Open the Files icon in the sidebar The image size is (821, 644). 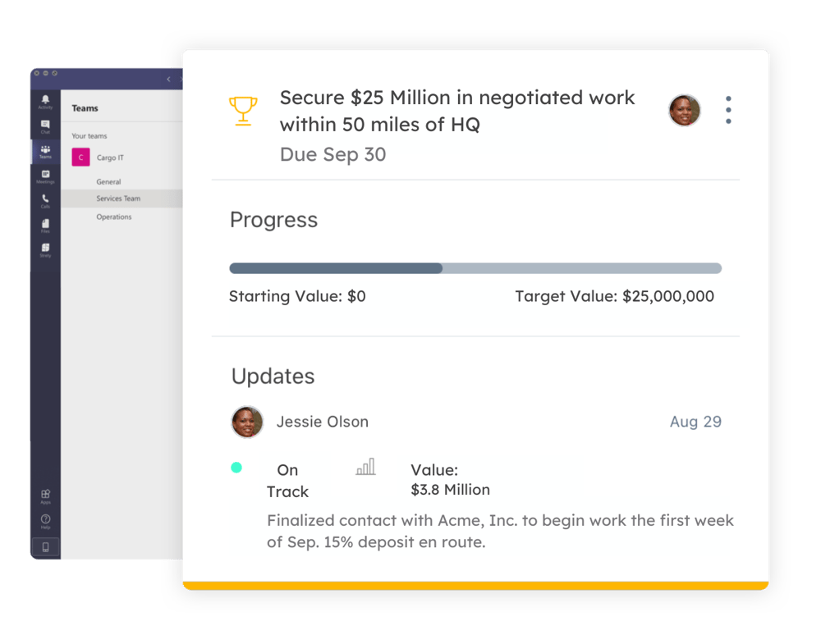pos(45,224)
